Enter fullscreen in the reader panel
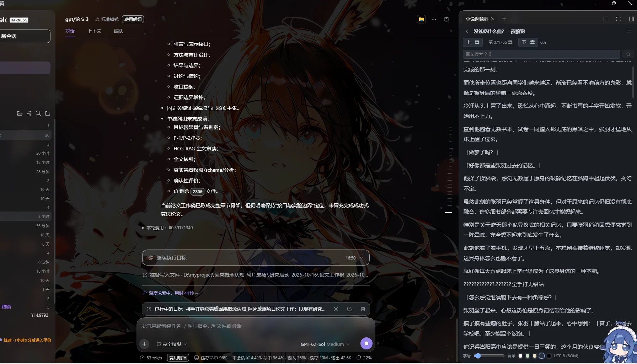Image resolution: width=637 pixels, height=364 pixels. click(619, 19)
